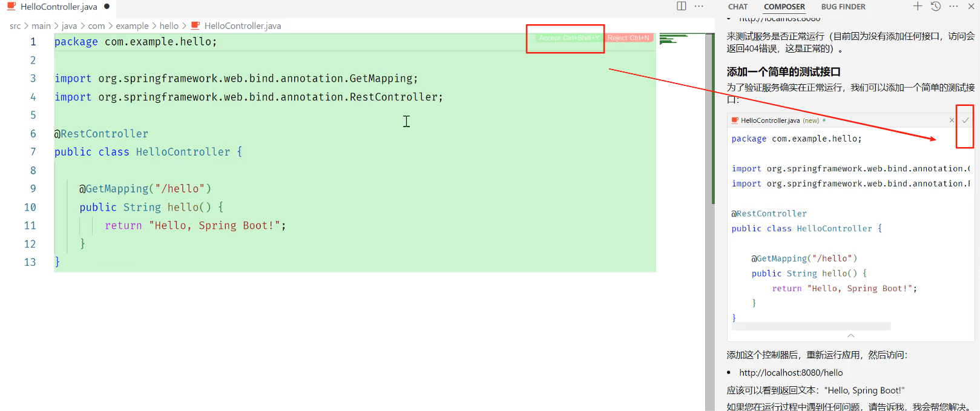Start a new composer with plus icon
980x411 pixels.
918,6
